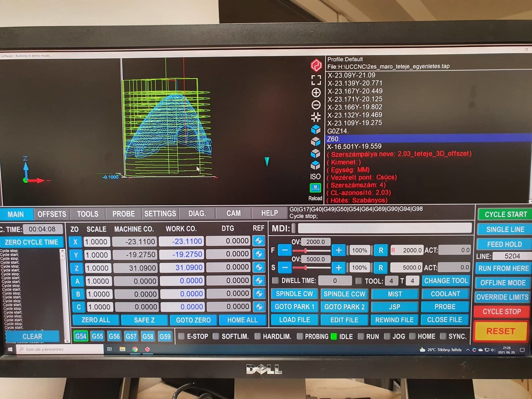Expand hidden system tray icons chevron
The height and width of the screenshot is (399, 532).
tap(468, 350)
